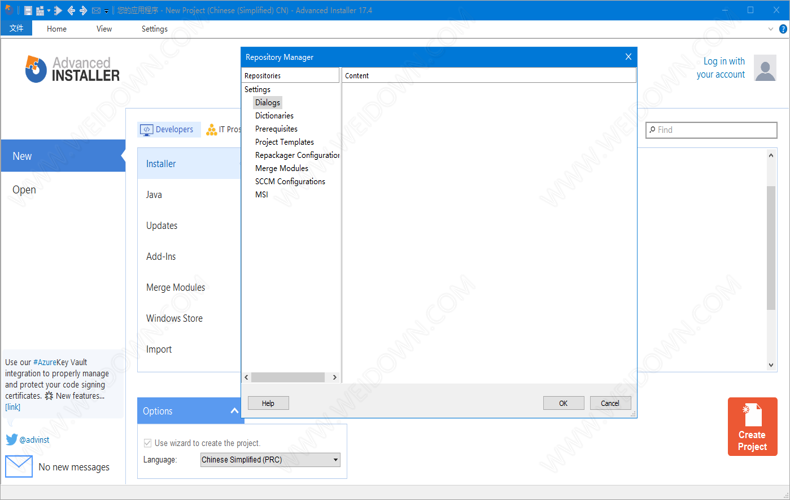Collapse the Options panel chevron
This screenshot has width=790, height=500.
234,411
